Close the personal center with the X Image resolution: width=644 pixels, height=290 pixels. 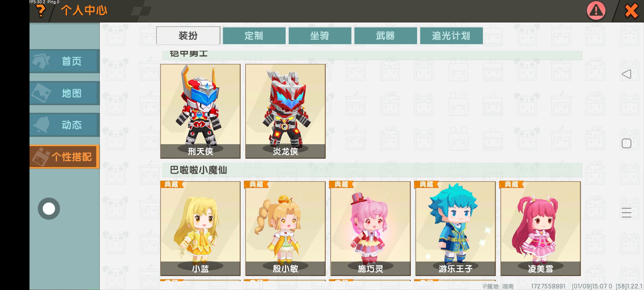tap(631, 11)
